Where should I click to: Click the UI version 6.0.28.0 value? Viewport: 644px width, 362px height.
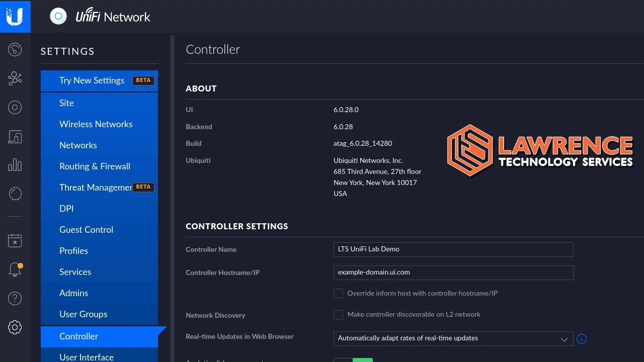[346, 110]
